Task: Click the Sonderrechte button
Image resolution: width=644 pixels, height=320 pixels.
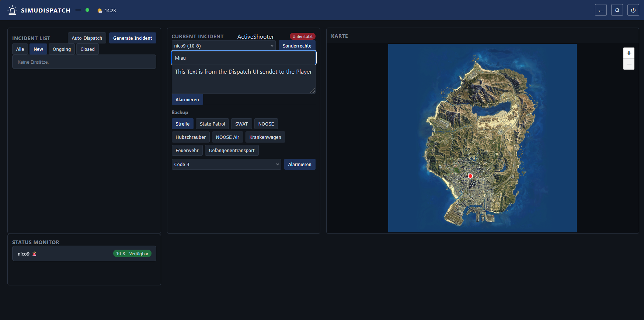Action: (297, 46)
